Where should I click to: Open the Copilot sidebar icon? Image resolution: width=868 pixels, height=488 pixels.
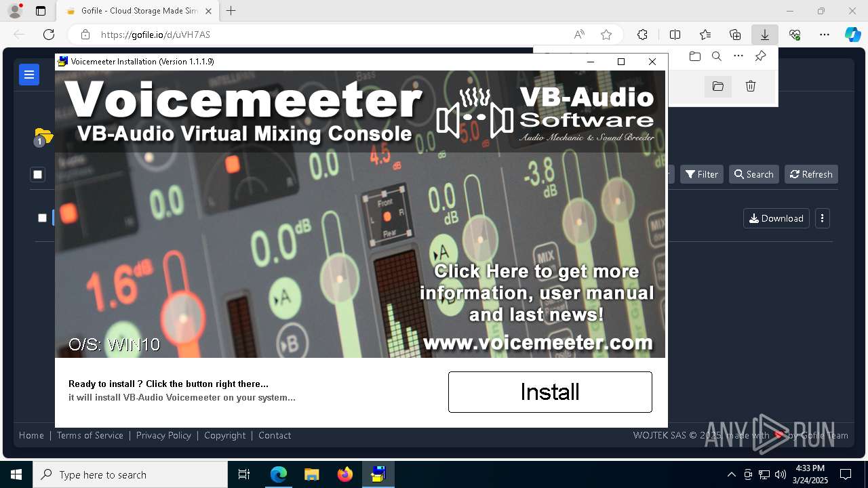852,35
